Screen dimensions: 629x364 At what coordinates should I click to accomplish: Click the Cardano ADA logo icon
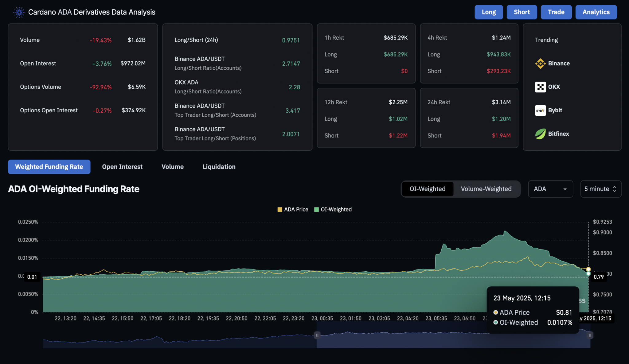(19, 12)
